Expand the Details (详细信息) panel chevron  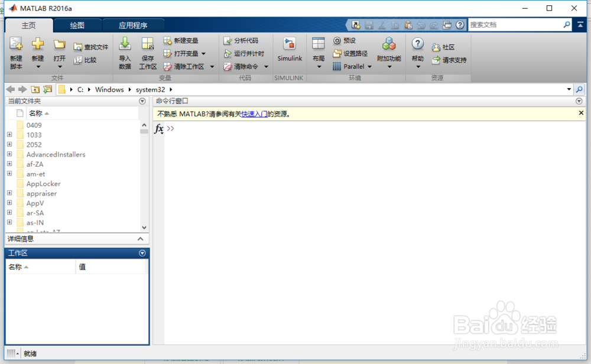(x=140, y=239)
